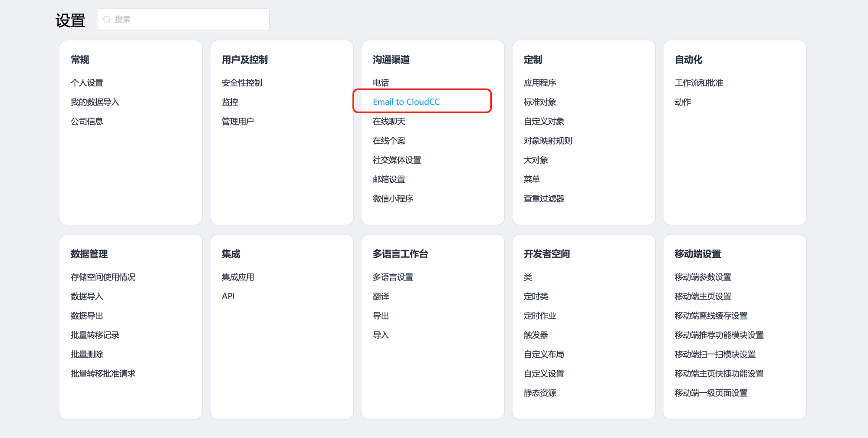Open 管理用户 page

tap(237, 122)
